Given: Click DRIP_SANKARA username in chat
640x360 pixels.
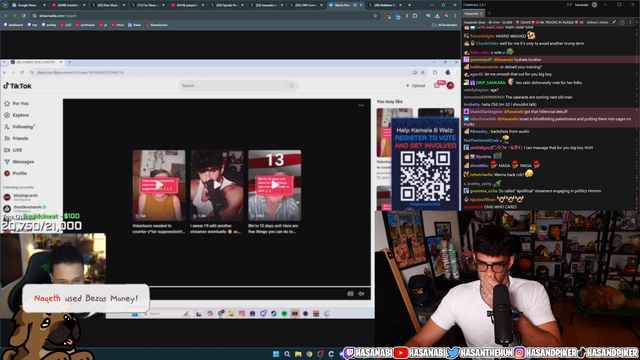Looking at the screenshot, I should [491, 82].
